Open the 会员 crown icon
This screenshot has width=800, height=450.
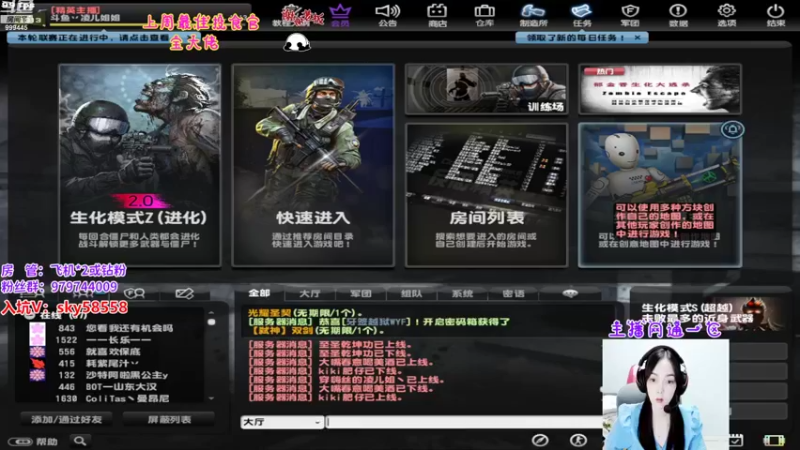340,15
